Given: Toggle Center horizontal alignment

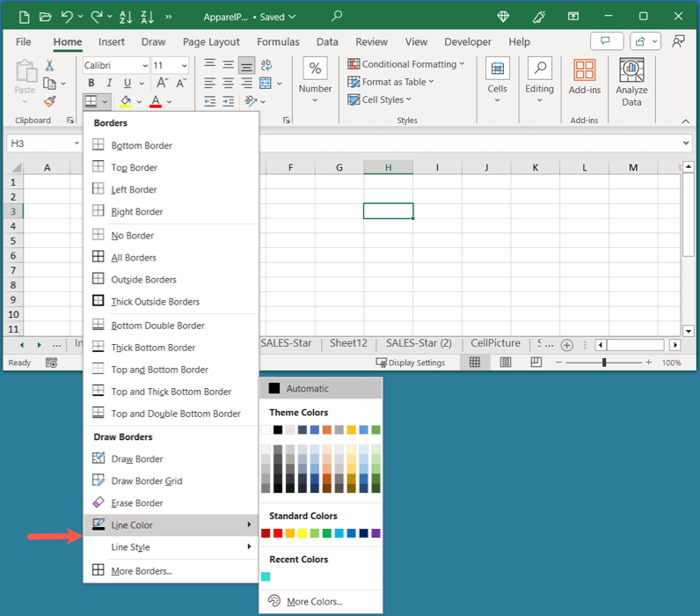Looking at the screenshot, I should (x=228, y=83).
